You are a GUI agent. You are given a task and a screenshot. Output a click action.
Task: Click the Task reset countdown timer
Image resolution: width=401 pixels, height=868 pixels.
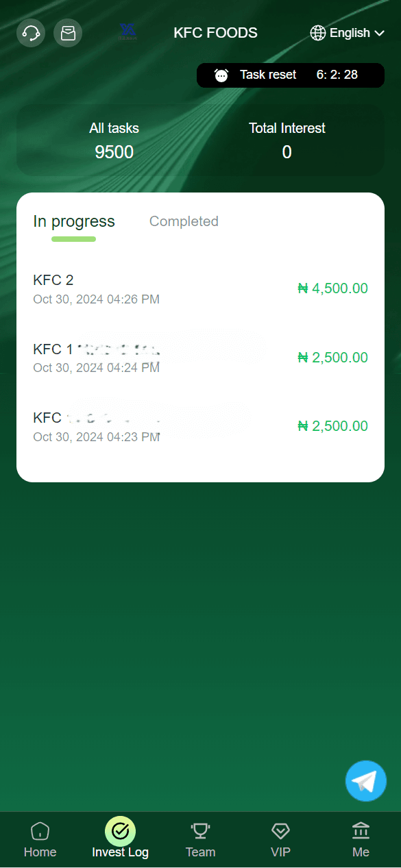pyautogui.click(x=337, y=75)
